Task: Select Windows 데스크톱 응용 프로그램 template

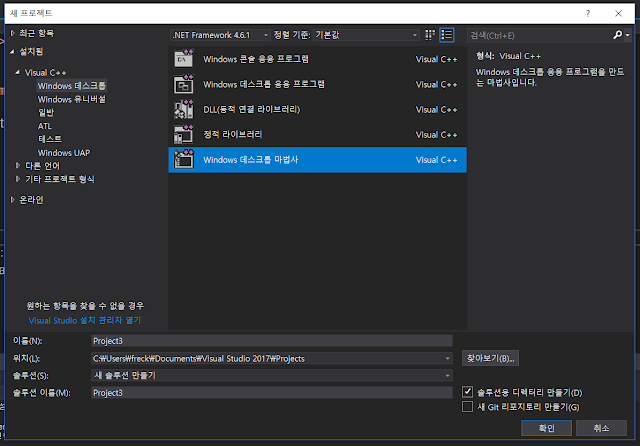Action: pyautogui.click(x=318, y=84)
